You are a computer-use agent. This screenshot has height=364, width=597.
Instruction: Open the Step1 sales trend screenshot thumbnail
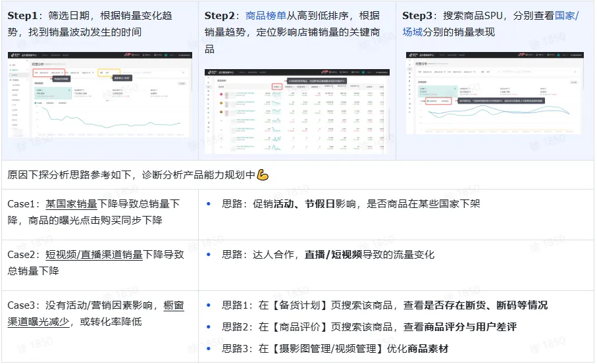coord(100,95)
